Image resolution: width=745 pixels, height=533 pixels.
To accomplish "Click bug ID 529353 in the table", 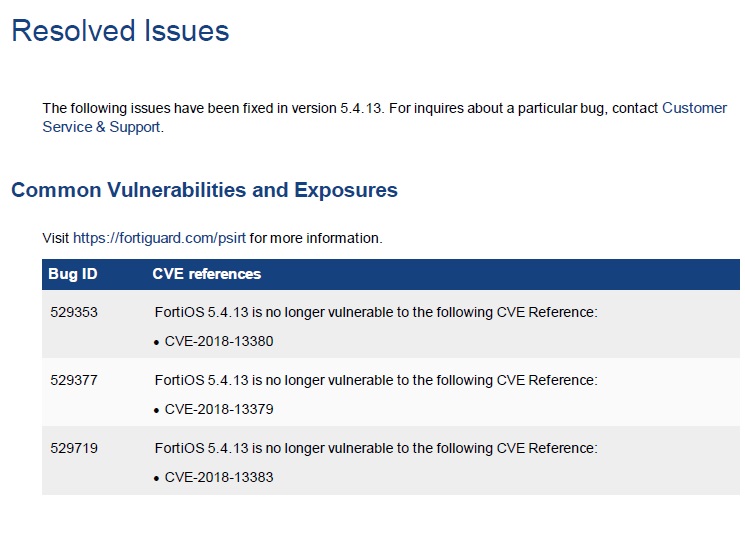I will [74, 312].
